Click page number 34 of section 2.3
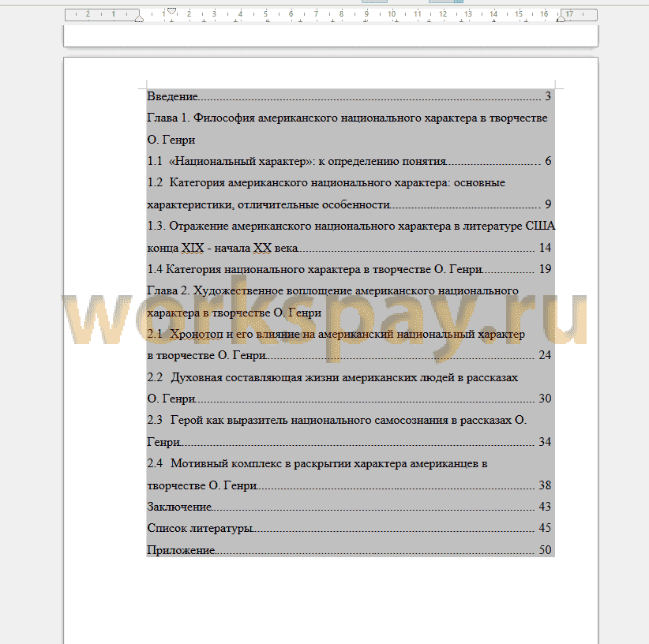Viewport: 649px width, 644px height. [545, 442]
